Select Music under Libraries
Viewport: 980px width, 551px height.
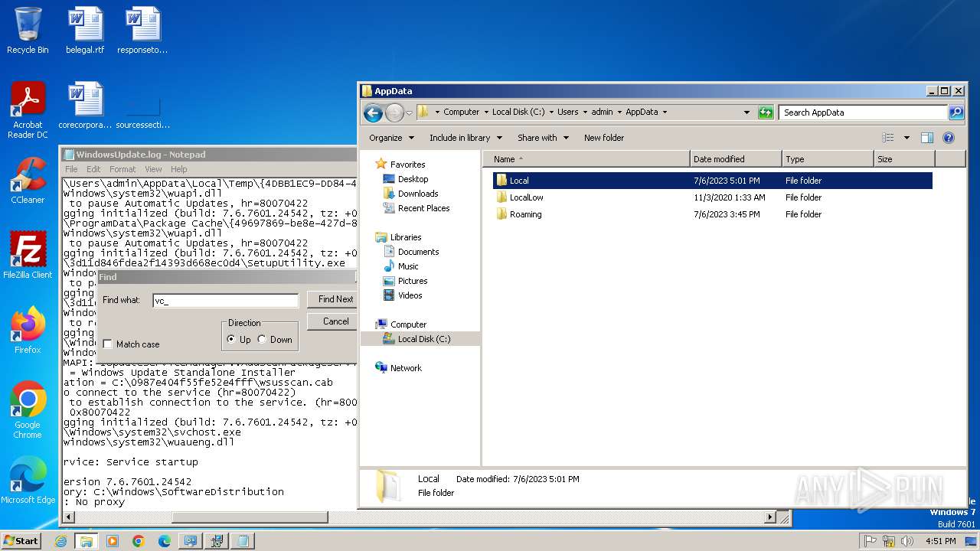point(408,266)
